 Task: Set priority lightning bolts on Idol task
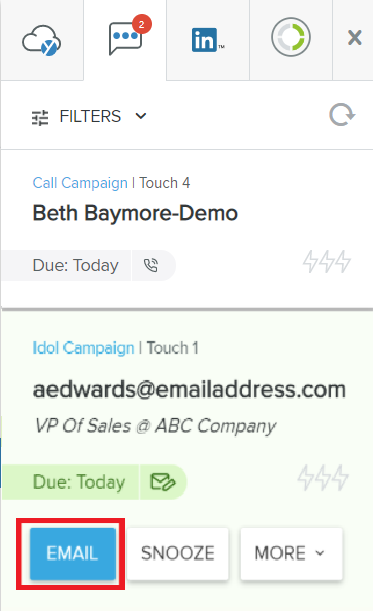coord(323,477)
